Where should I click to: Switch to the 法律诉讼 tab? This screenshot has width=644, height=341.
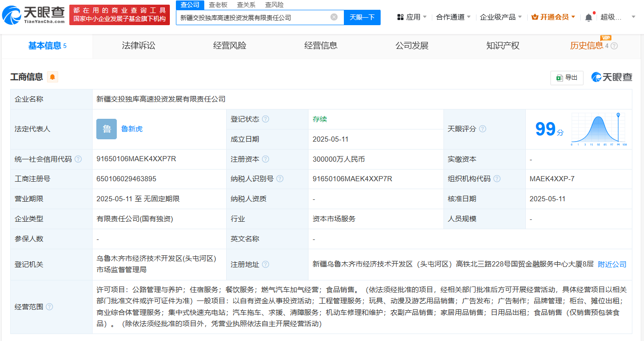click(x=138, y=46)
